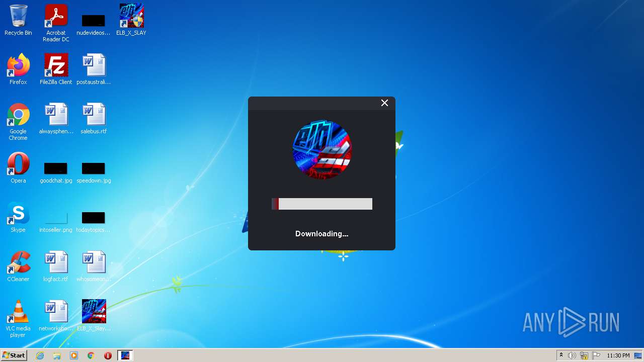The image size is (644, 362).
Task: Open Windows Explorer from the taskbar
Action: [57, 355]
